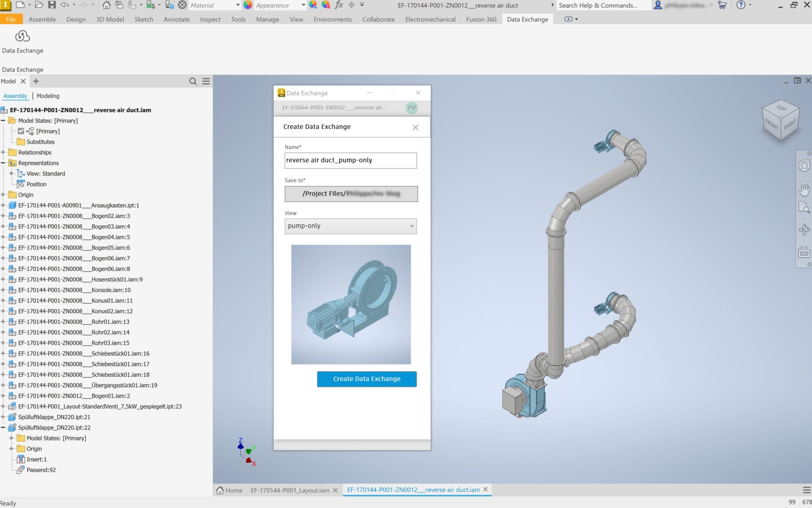812x508 pixels.
Task: Go to the Home document tab
Action: click(x=229, y=490)
